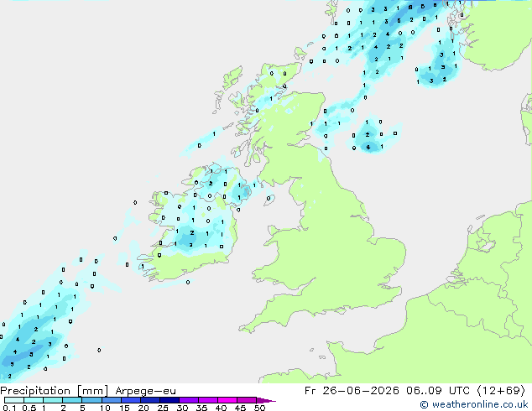Click legend swatch between 10 and 15
Viewport: 532px width, 411px height.
click(112, 400)
